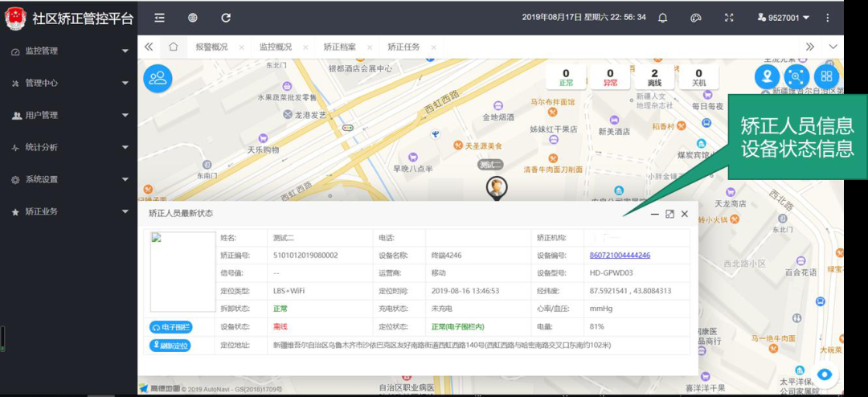Click the refresh icon in the top bar
868x397 pixels.
(x=226, y=18)
